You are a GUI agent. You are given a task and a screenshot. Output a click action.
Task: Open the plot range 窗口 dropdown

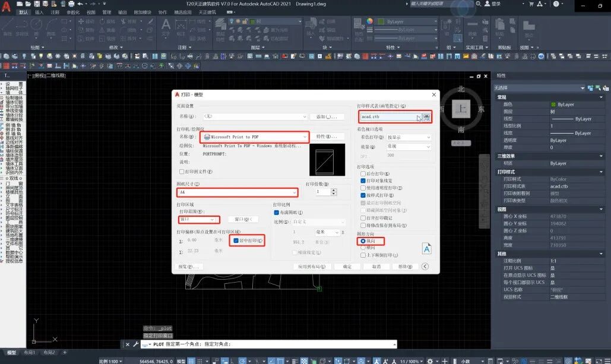click(198, 220)
